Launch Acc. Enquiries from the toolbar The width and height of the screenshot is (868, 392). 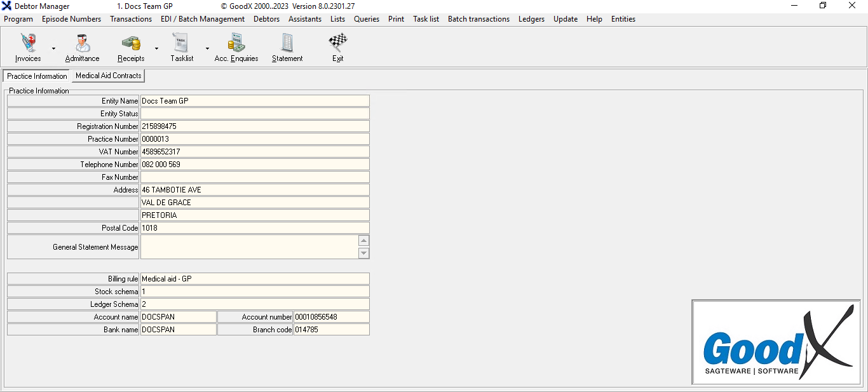[x=236, y=44]
